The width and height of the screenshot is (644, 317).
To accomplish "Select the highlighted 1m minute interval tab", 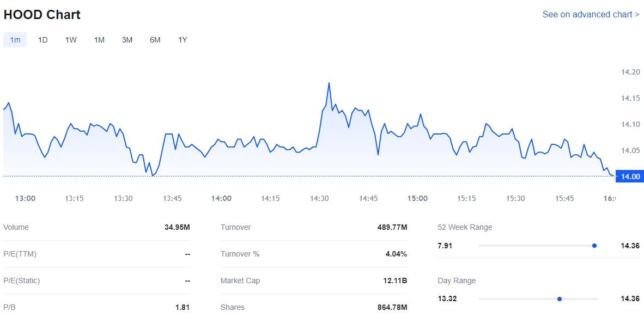I will [15, 40].
